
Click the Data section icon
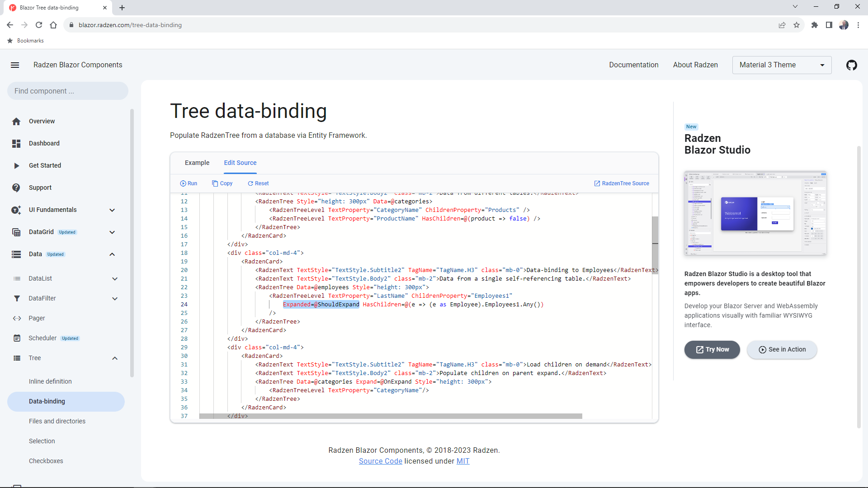pos(16,254)
